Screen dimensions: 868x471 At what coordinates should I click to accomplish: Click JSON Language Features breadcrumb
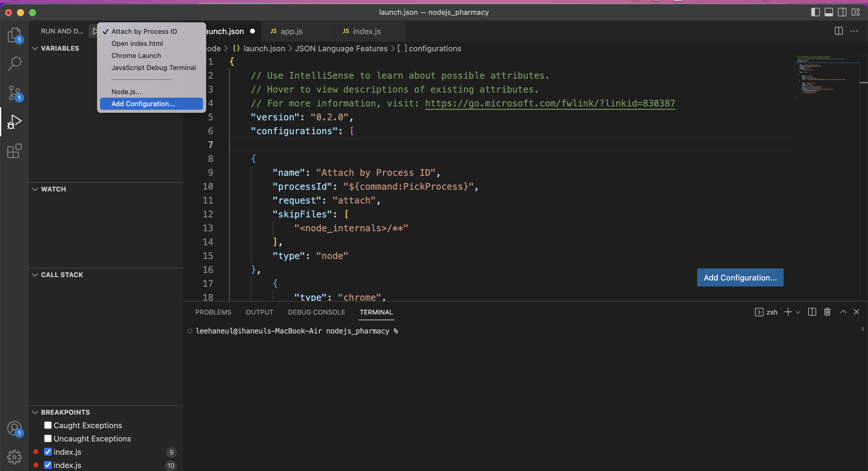coord(341,48)
